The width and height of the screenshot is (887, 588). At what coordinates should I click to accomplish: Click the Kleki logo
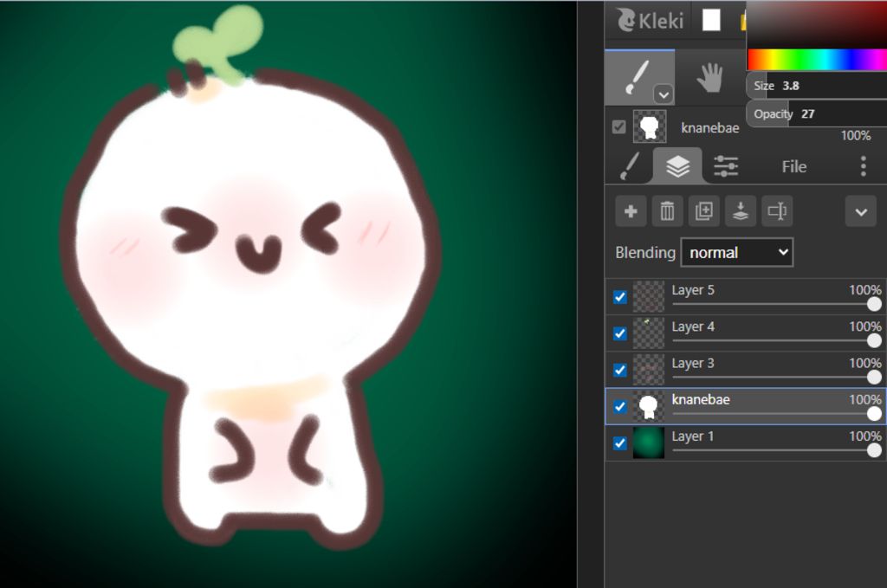coord(650,21)
